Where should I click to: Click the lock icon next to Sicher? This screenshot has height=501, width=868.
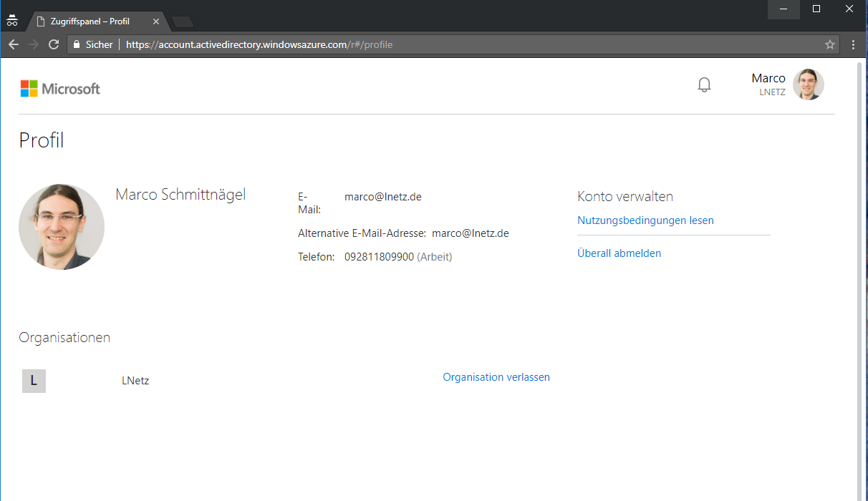click(77, 44)
